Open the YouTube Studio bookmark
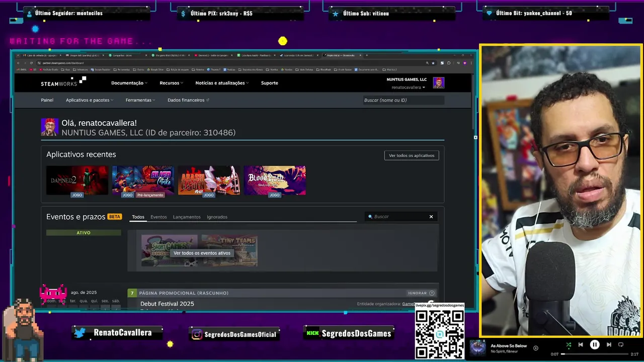Image resolution: width=644 pixels, height=362 pixels. click(49, 69)
